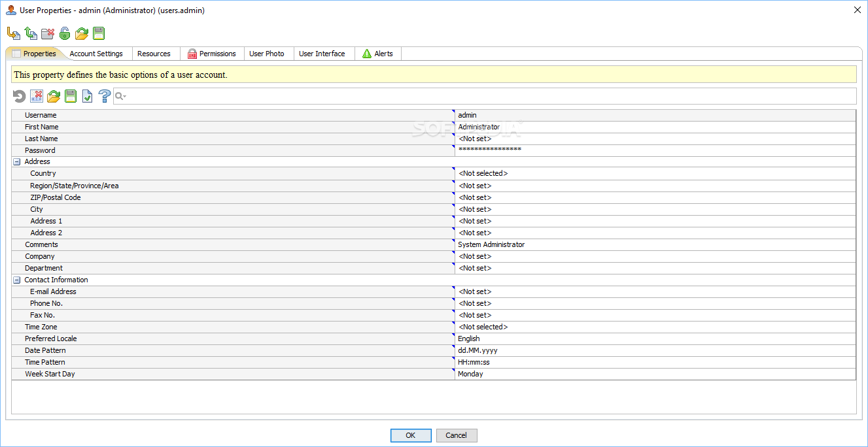
Task: Select the Time Zone row label
Action: pyautogui.click(x=41, y=327)
